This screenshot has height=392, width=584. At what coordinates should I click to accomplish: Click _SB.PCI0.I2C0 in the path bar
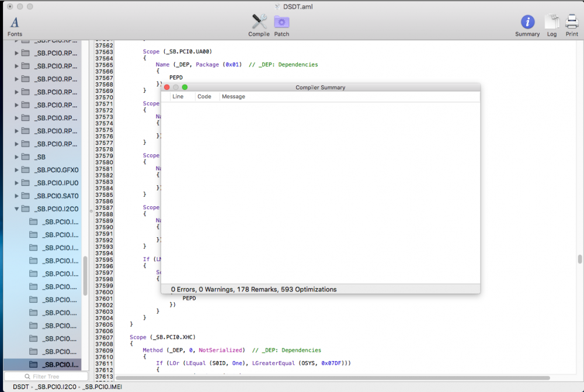click(x=56, y=387)
